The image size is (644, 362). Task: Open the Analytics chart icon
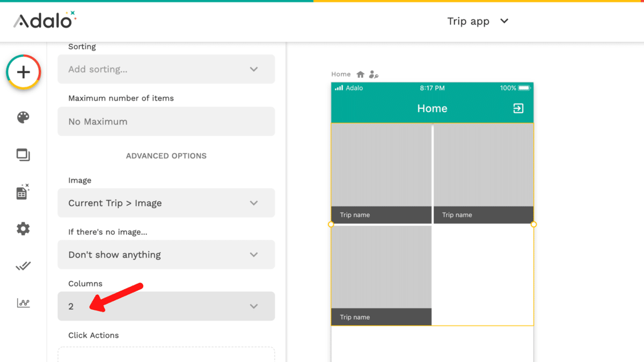click(23, 303)
